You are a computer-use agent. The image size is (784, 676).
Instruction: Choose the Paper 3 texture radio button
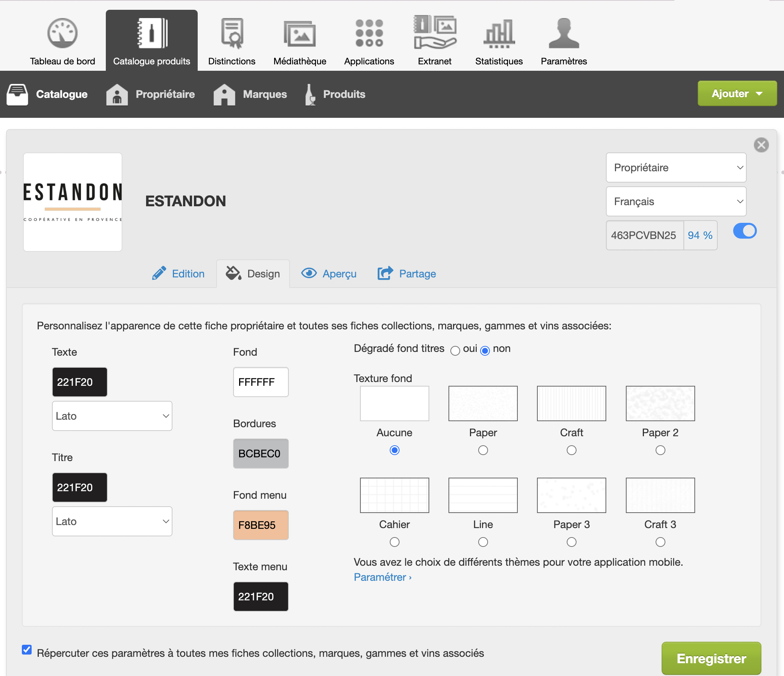[571, 542]
